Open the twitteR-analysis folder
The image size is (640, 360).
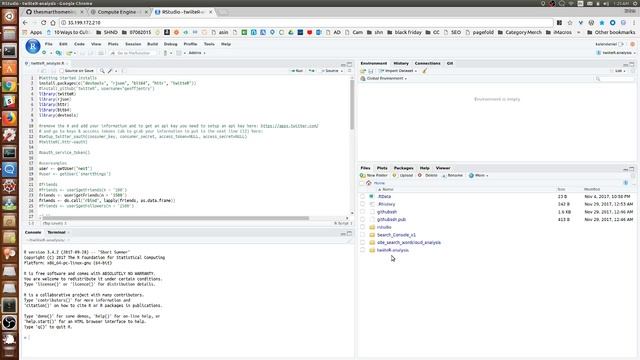tap(393, 250)
